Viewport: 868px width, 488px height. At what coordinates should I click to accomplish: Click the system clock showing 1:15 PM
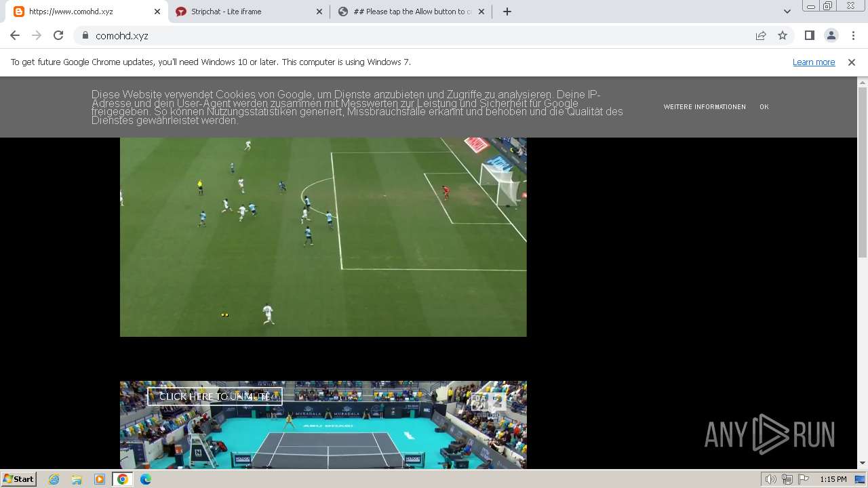[x=833, y=479]
